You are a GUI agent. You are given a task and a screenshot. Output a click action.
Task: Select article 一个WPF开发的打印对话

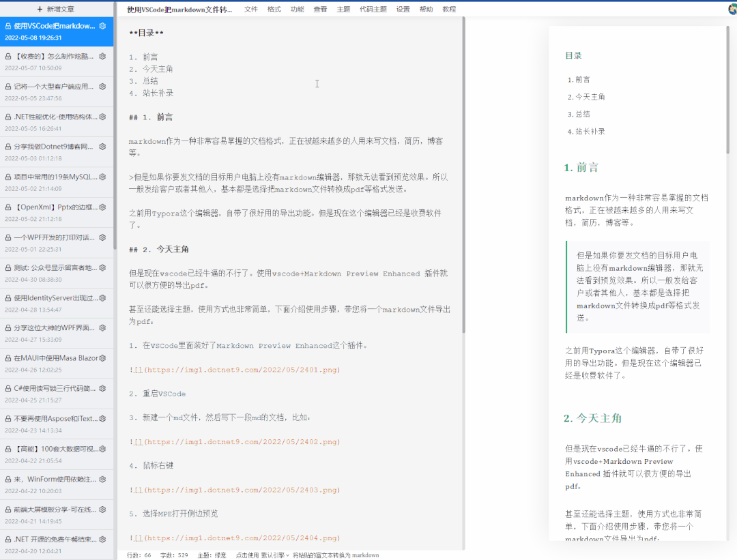pyautogui.click(x=57, y=243)
